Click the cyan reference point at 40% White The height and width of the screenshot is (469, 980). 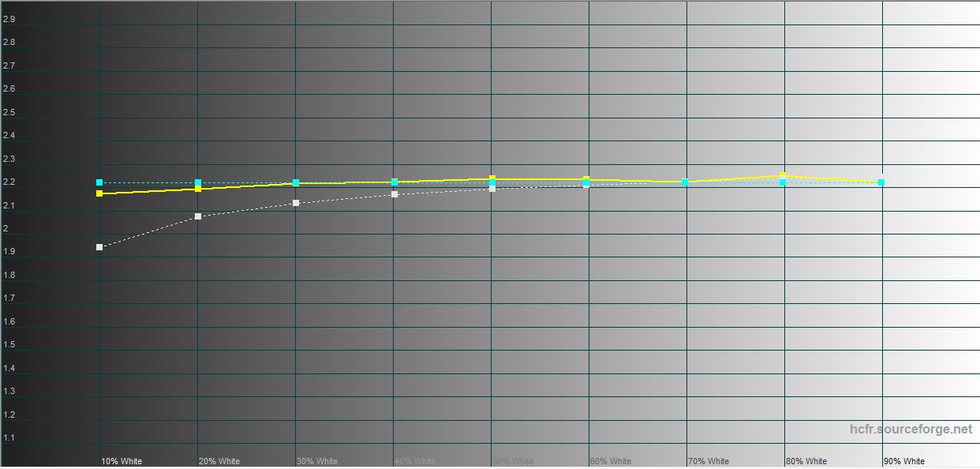coord(395,182)
